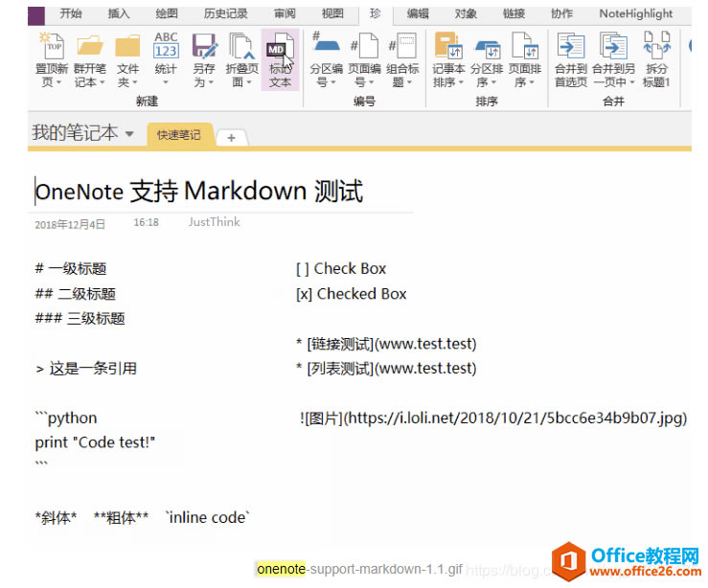This screenshot has width=708, height=588.
Task: Click the '*斜体*' italic sample text
Action: (56, 517)
